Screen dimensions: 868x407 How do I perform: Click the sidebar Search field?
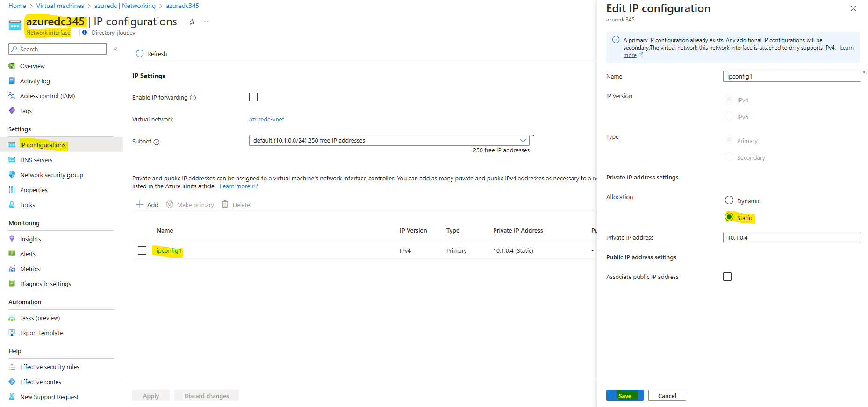(x=57, y=49)
